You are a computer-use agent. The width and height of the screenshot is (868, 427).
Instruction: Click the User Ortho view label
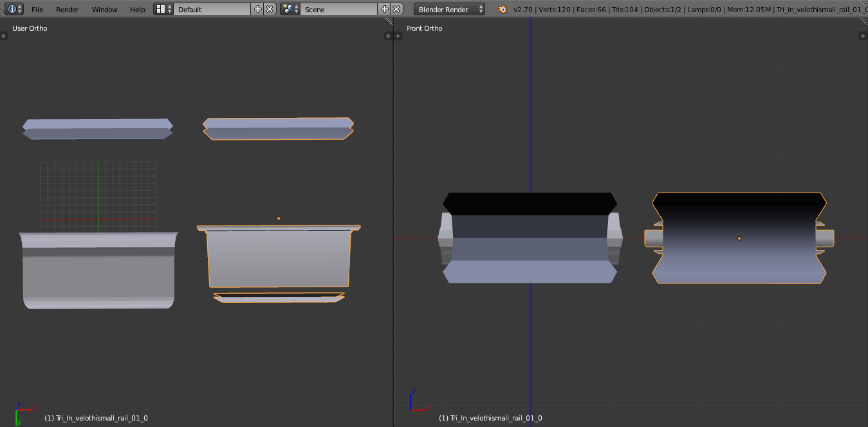click(30, 28)
